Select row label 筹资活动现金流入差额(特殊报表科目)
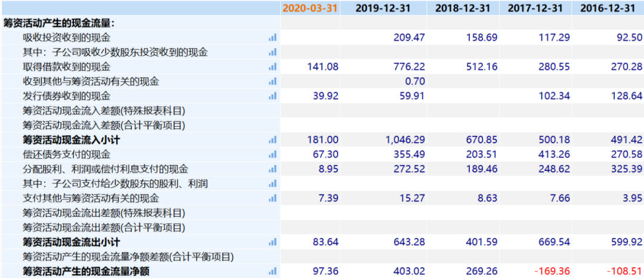Image resolution: width=644 pixels, height=278 pixels. (x=104, y=111)
